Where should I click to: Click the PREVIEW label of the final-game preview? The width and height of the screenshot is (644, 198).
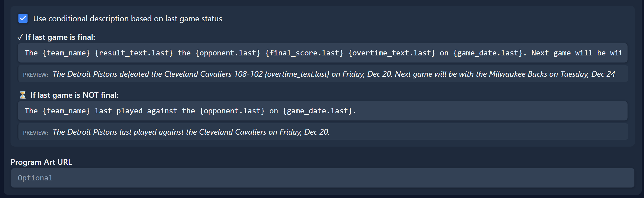click(35, 75)
